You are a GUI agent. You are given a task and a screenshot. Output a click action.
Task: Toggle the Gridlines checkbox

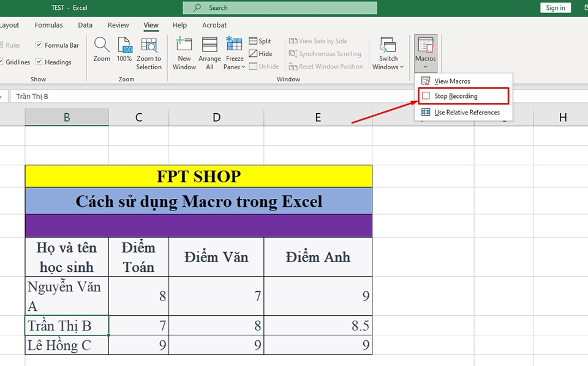pos(1,62)
